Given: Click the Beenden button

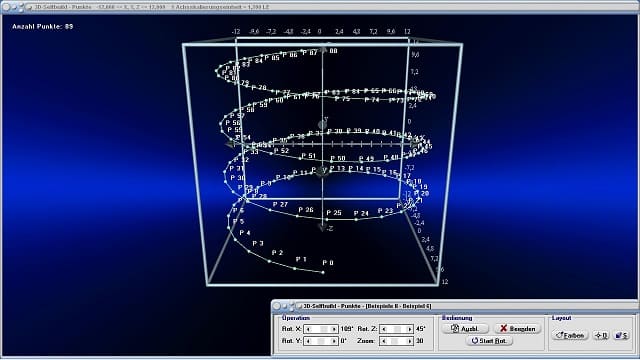Looking at the screenshot, I should pyautogui.click(x=518, y=329).
